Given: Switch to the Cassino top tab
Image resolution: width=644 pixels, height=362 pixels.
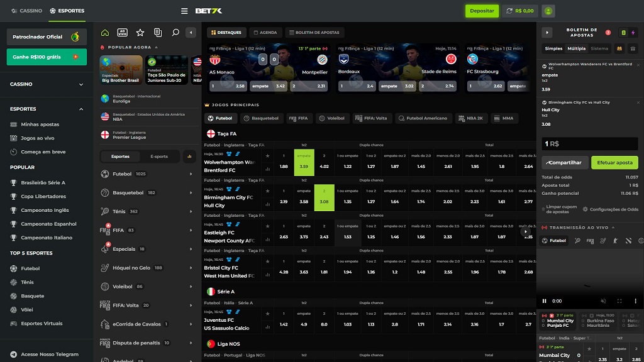Looking at the screenshot, I should pyautogui.click(x=26, y=11).
